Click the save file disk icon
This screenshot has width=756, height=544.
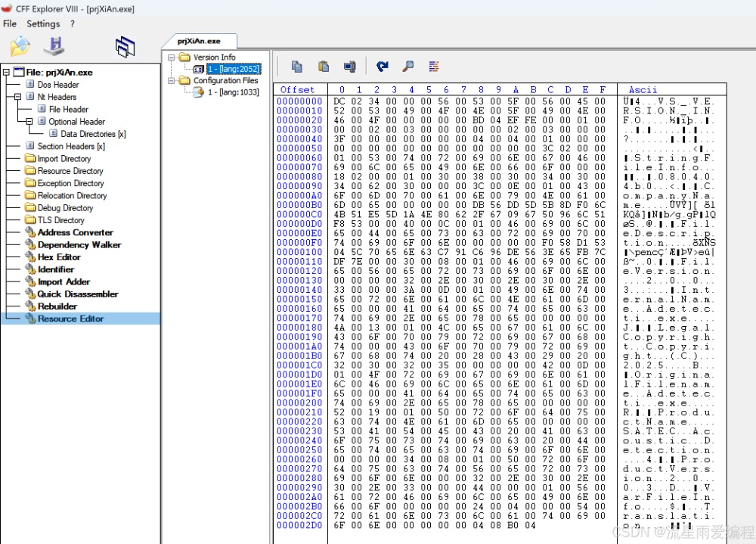(x=53, y=47)
